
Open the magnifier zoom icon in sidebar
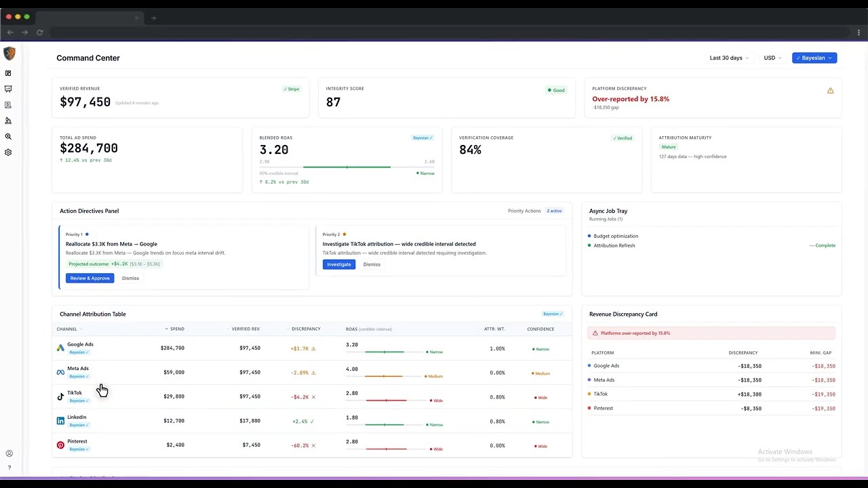click(x=8, y=136)
